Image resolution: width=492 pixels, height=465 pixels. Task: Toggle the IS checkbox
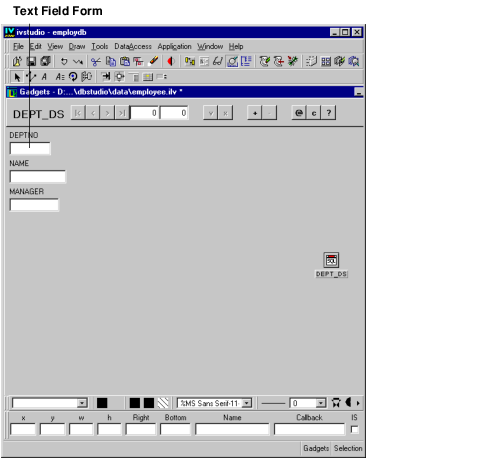click(354, 429)
